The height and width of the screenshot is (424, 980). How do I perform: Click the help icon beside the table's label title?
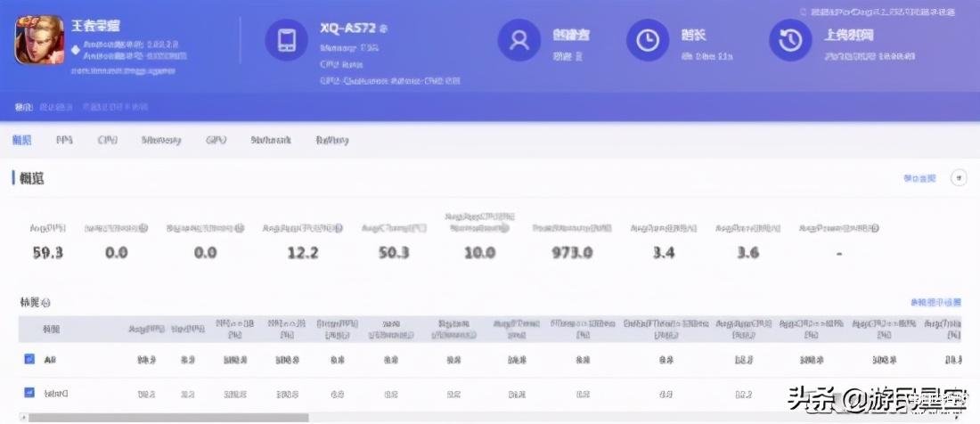tap(45, 303)
